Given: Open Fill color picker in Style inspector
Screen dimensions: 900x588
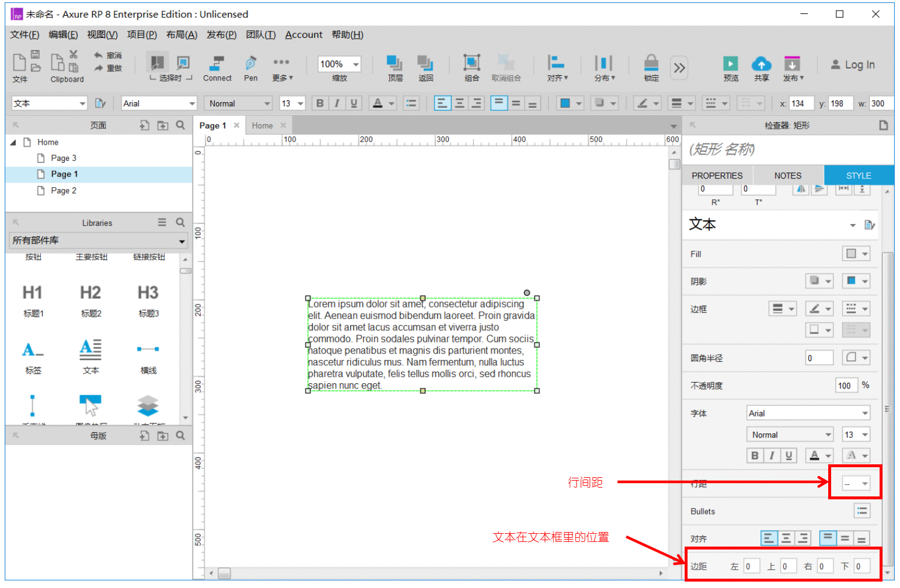Looking at the screenshot, I should pyautogui.click(x=856, y=254).
